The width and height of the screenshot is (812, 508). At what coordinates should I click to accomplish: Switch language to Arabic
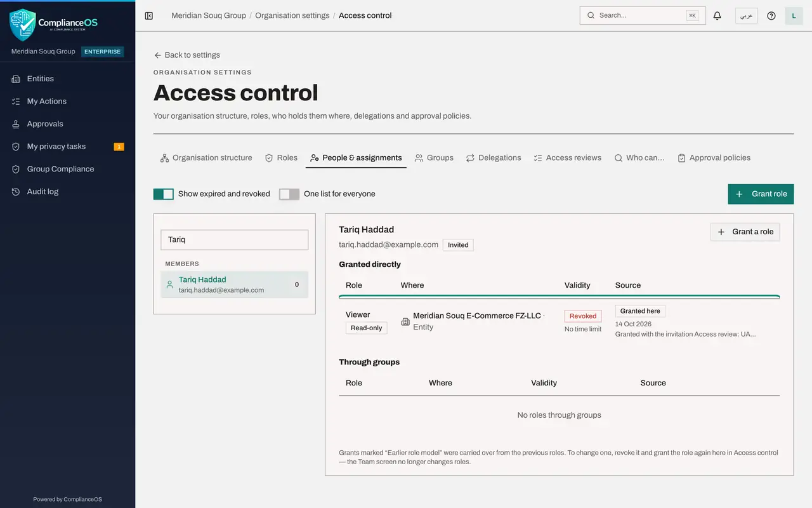pos(747,15)
